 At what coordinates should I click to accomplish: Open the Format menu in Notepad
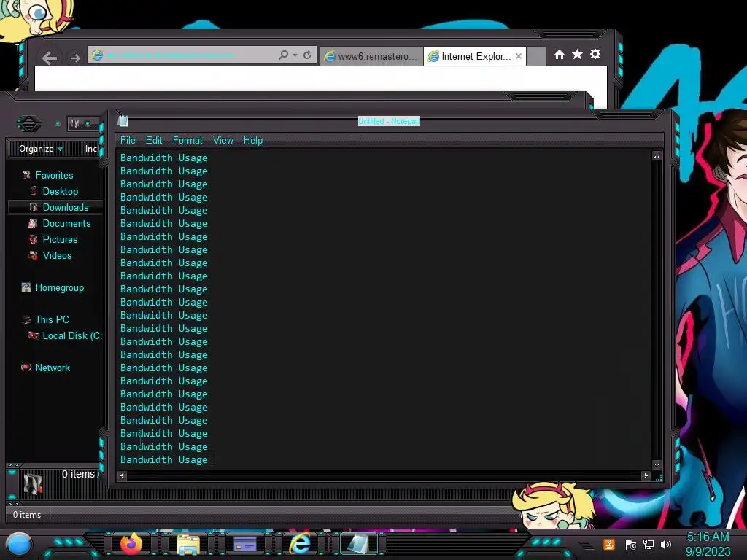click(x=187, y=141)
